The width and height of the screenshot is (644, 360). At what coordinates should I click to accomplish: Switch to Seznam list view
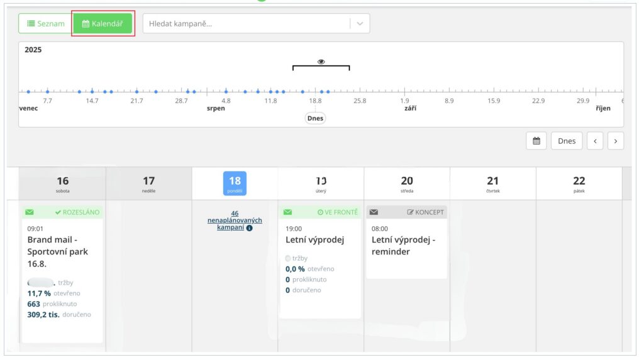(45, 24)
